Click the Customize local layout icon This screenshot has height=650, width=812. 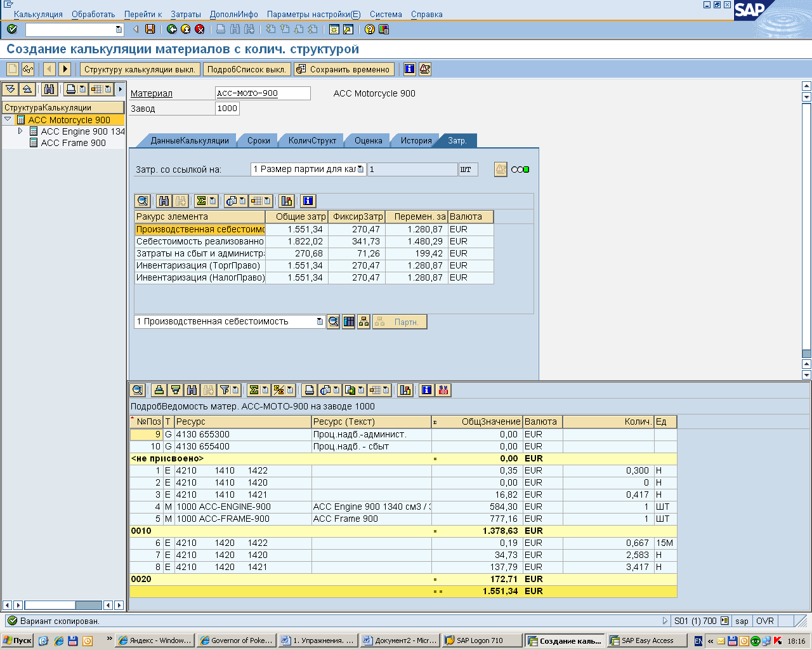(384, 29)
